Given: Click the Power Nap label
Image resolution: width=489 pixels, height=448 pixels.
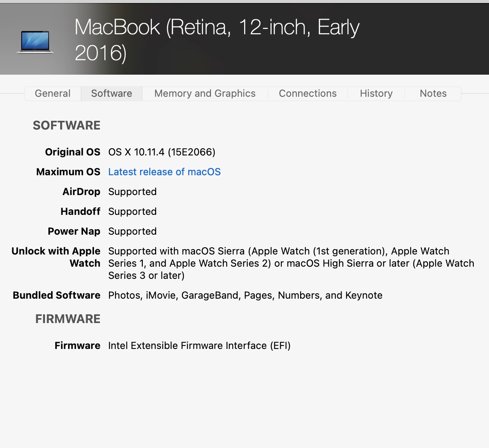Looking at the screenshot, I should pos(74,231).
